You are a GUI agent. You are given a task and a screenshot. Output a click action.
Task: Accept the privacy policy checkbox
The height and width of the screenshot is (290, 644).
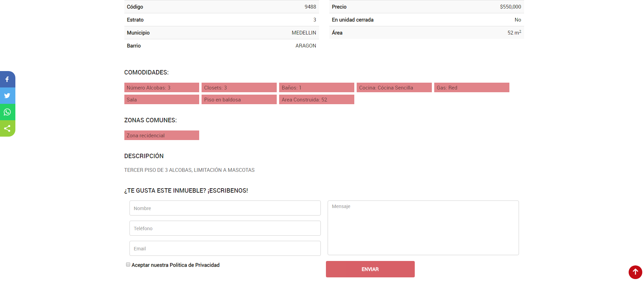pos(128,264)
